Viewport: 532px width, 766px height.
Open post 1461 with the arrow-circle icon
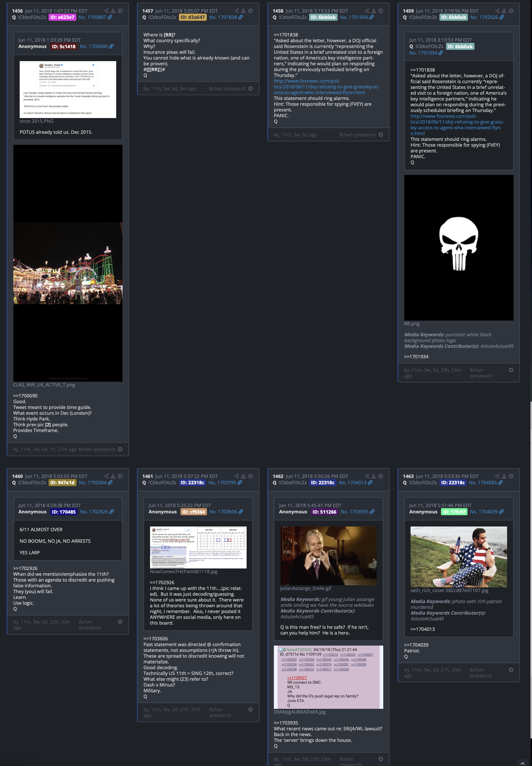[250, 476]
